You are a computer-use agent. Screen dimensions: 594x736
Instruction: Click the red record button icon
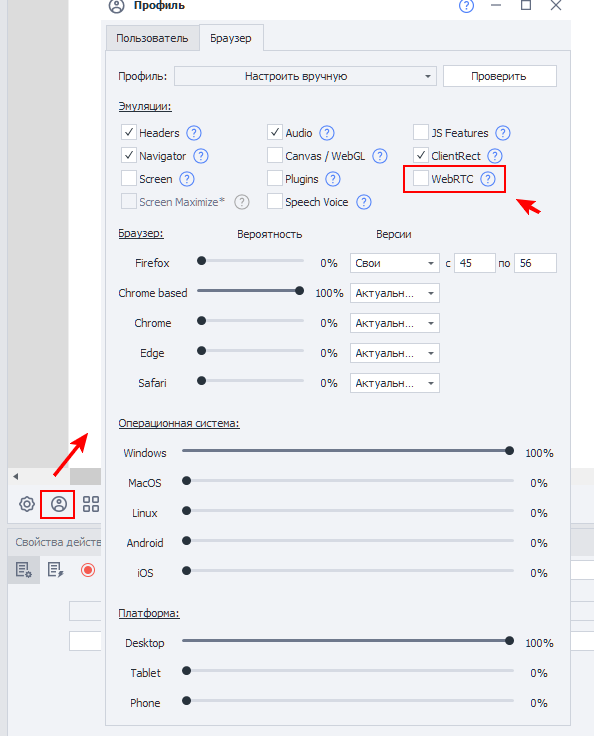click(x=88, y=570)
